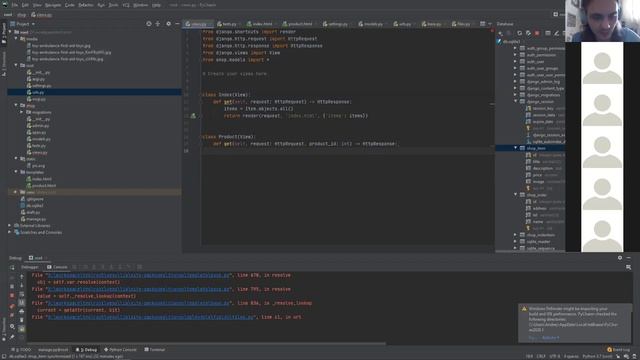Open Actions dropdown in Defender notification
Viewport: 640px width, 360px height.
point(551,338)
